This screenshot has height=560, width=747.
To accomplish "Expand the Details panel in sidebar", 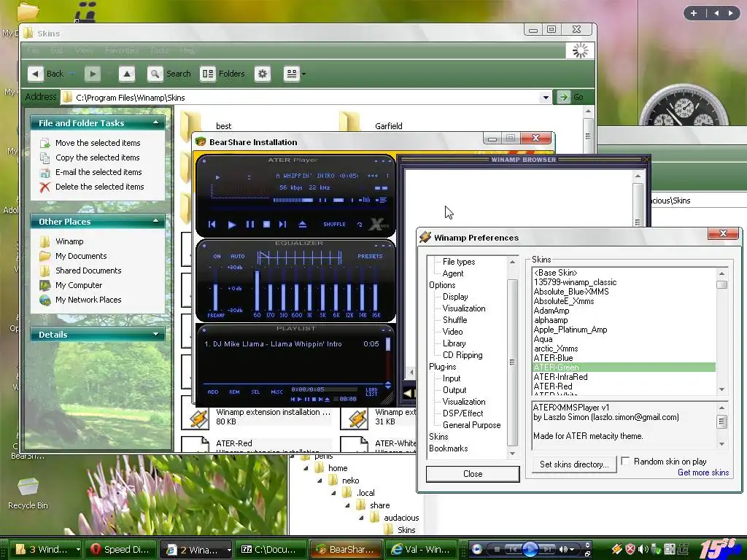I will point(156,335).
